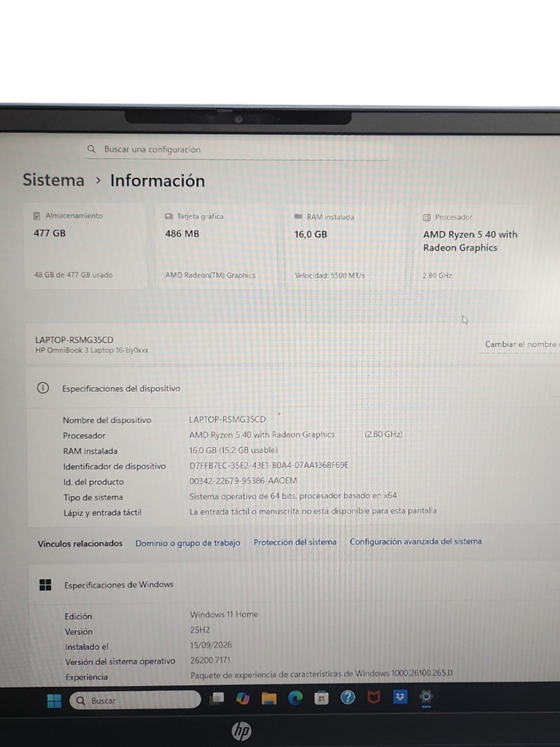Click the Sistema operativo de 64 bits value
Image resolution: width=560 pixels, height=747 pixels.
pos(293,496)
